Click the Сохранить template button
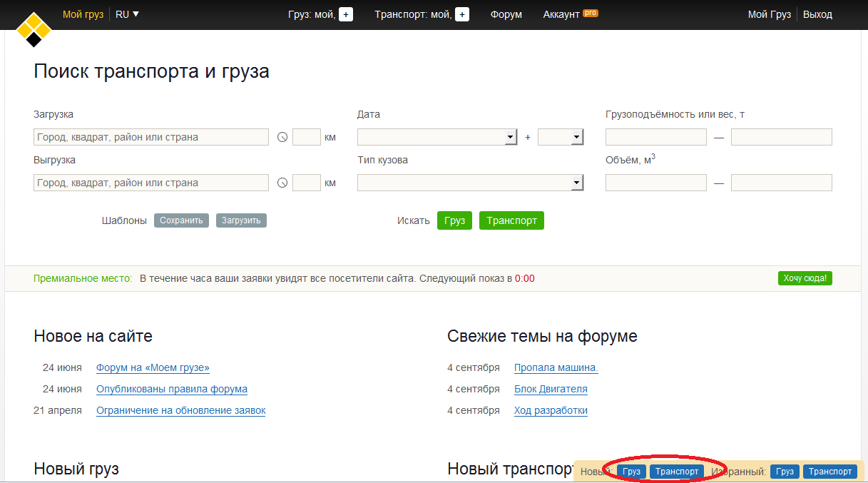Image resolution: width=868 pixels, height=483 pixels. [181, 220]
